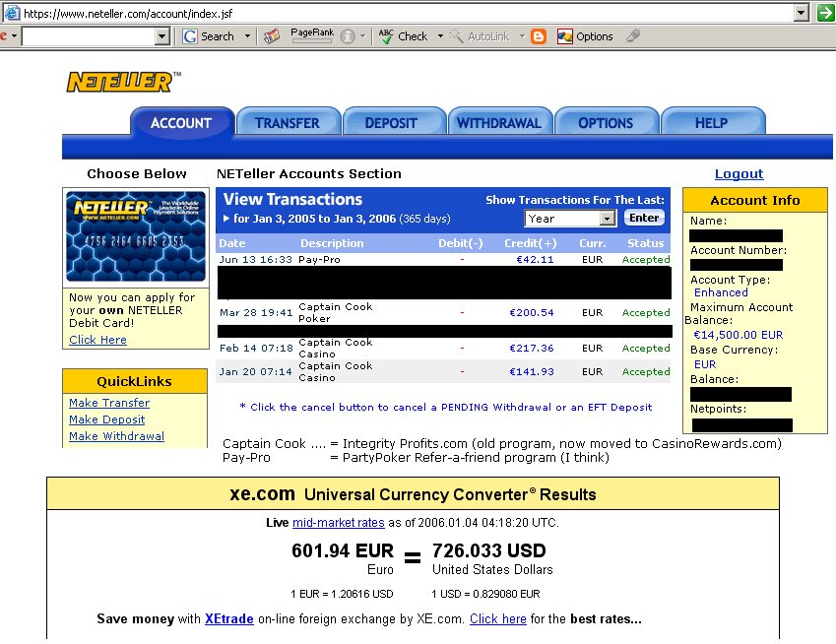
Task: Open the AutoLink dropdown arrow
Action: [x=523, y=36]
